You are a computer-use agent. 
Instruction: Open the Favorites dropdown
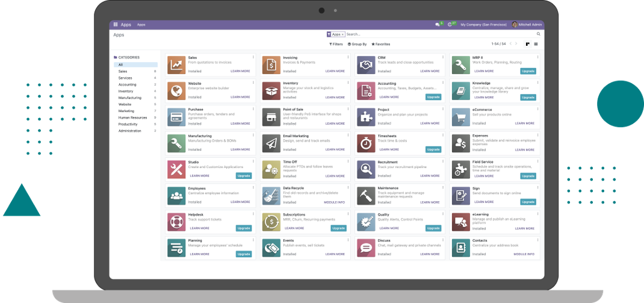[380, 44]
